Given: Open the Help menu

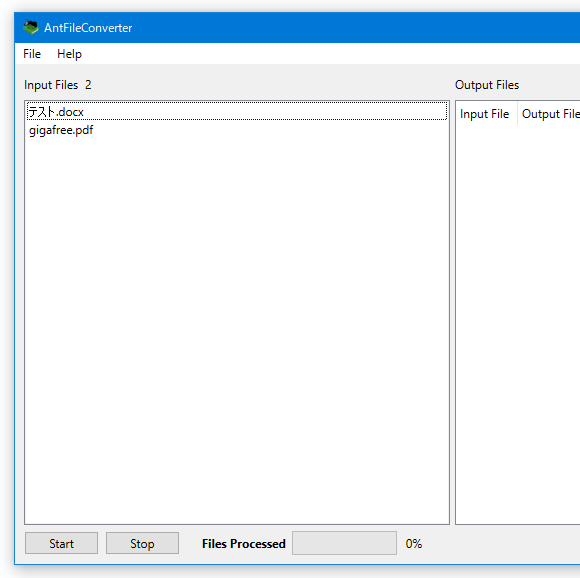Looking at the screenshot, I should click(x=69, y=54).
